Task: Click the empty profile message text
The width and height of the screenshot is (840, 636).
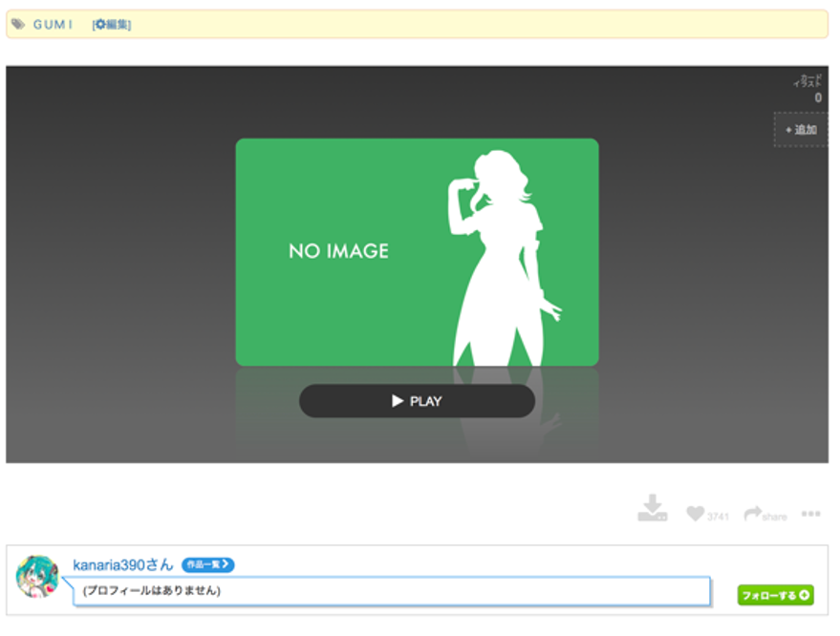Action: tap(152, 590)
